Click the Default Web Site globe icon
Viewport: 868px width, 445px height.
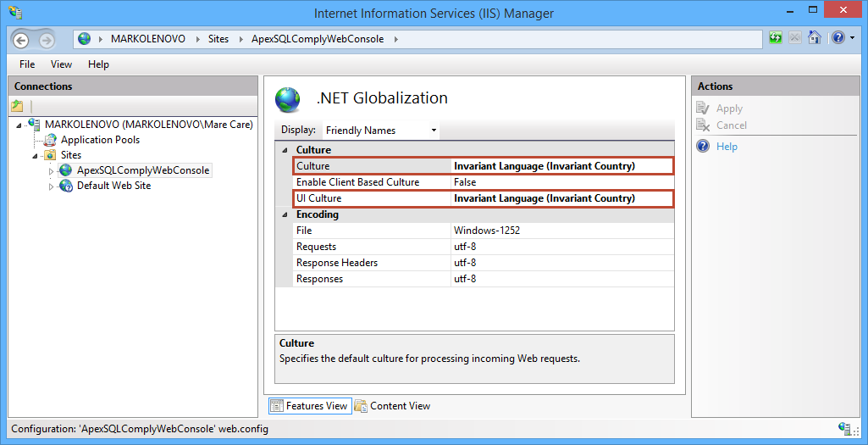(66, 186)
